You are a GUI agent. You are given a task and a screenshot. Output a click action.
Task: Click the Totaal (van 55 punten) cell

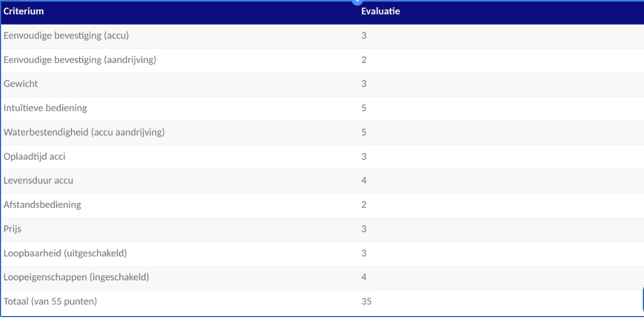point(50,301)
